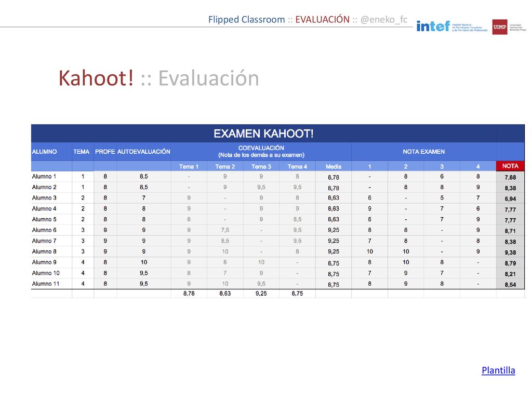Click the Media subheader
Screen dimensions: 532x399
[334, 167]
